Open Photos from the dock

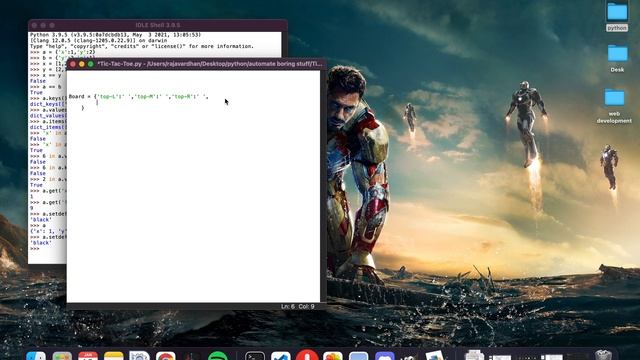[x=333, y=356]
